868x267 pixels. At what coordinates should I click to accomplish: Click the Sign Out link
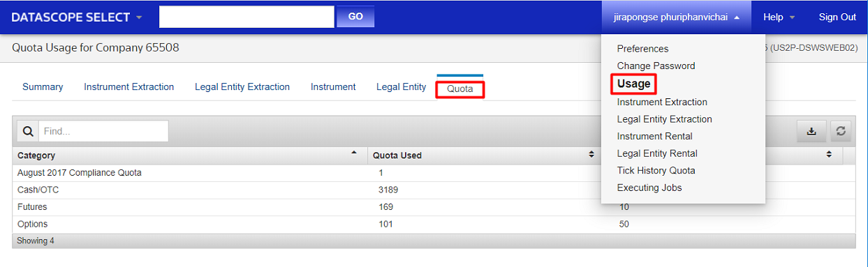point(837,17)
